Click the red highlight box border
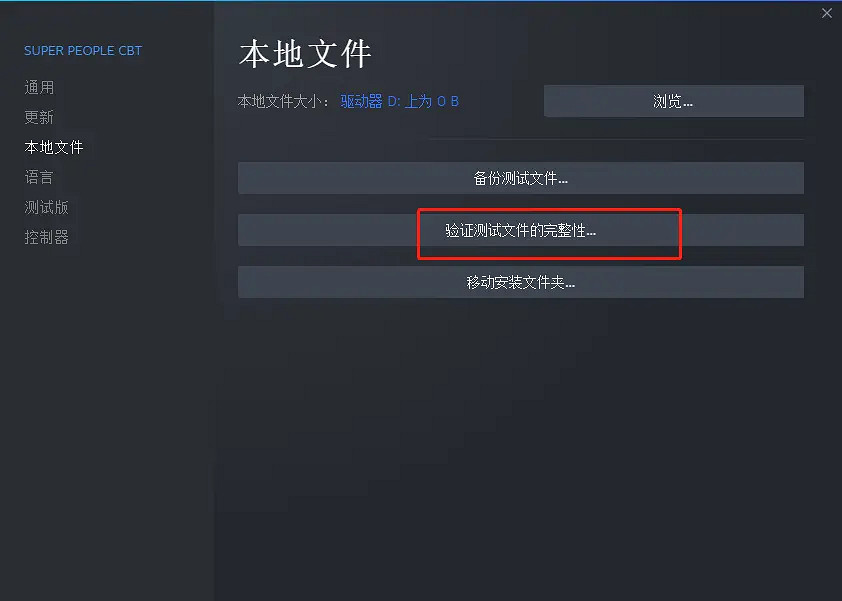The image size is (842, 601). [549, 209]
